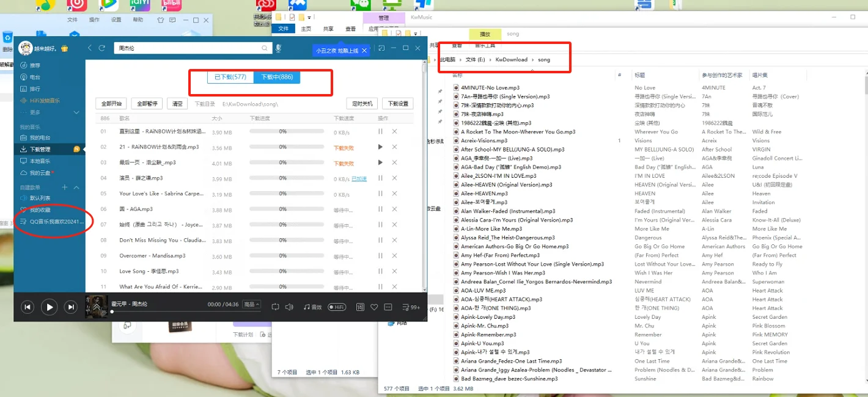This screenshot has width=868, height=397.
Task: Toggle the loop playback mode icon
Action: 275,307
